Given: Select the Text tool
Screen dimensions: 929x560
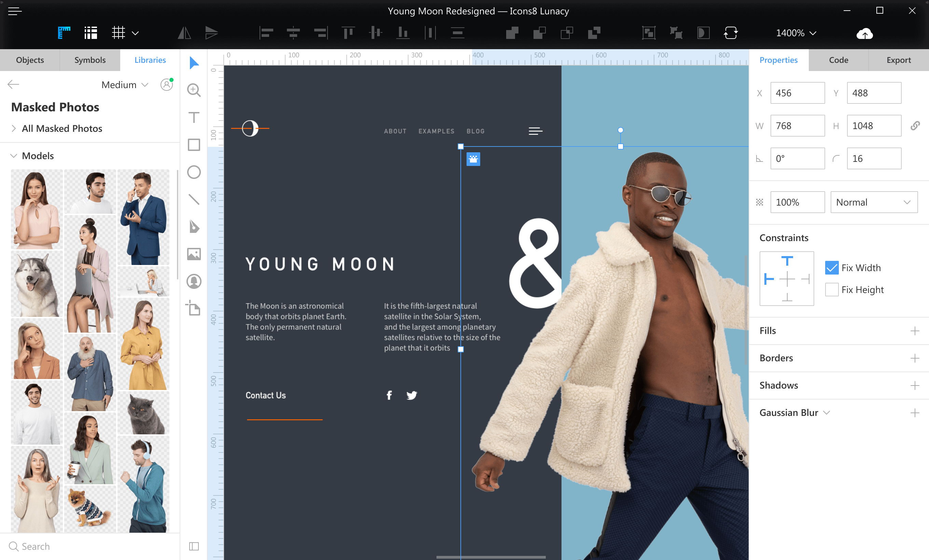Looking at the screenshot, I should (x=194, y=117).
